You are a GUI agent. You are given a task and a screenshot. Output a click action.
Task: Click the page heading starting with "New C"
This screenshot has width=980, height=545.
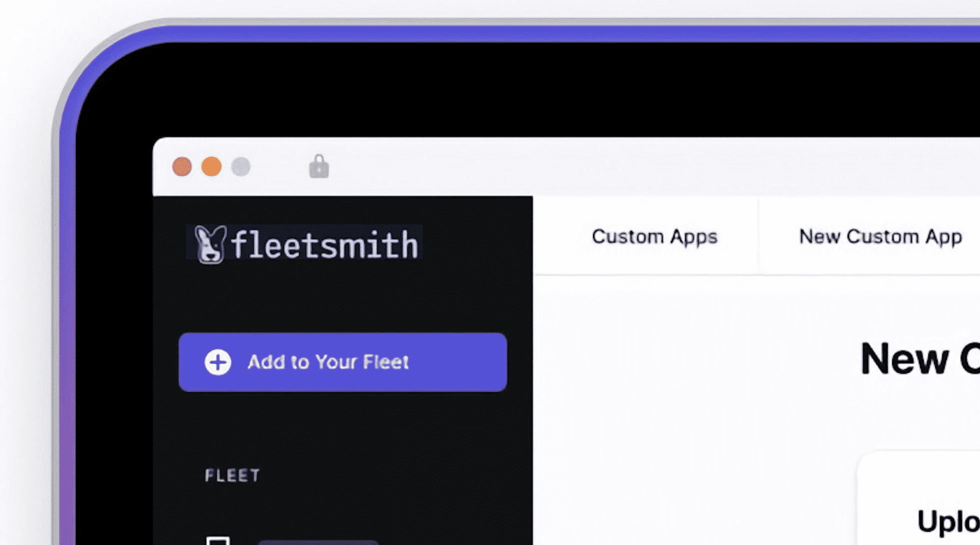[x=919, y=359]
